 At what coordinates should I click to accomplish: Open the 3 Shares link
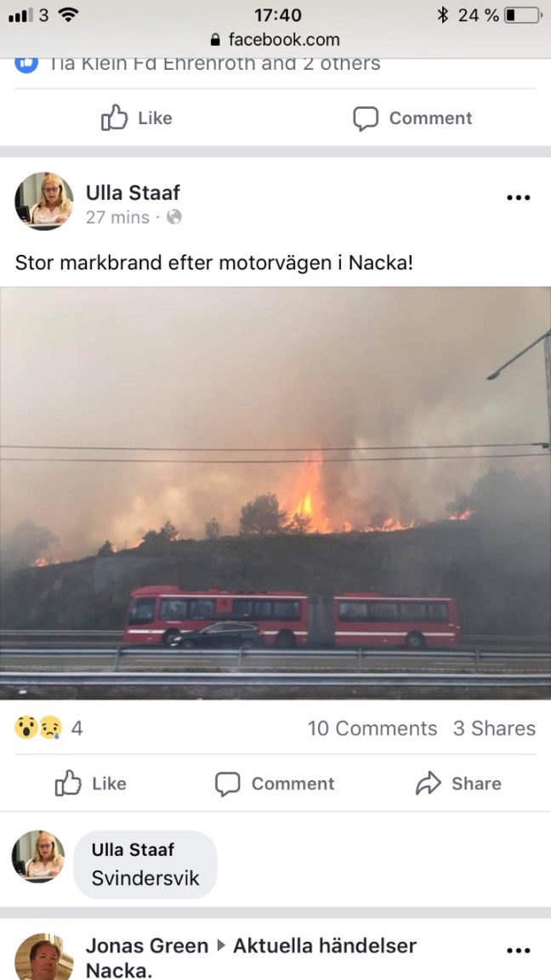pos(494,728)
